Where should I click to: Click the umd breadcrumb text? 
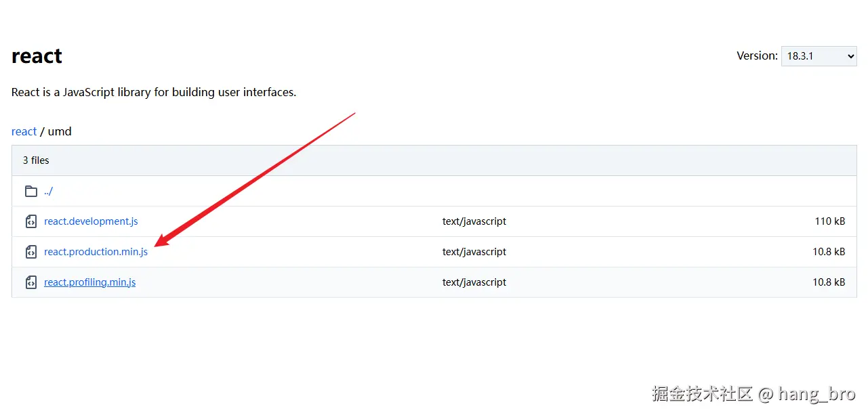(x=60, y=131)
